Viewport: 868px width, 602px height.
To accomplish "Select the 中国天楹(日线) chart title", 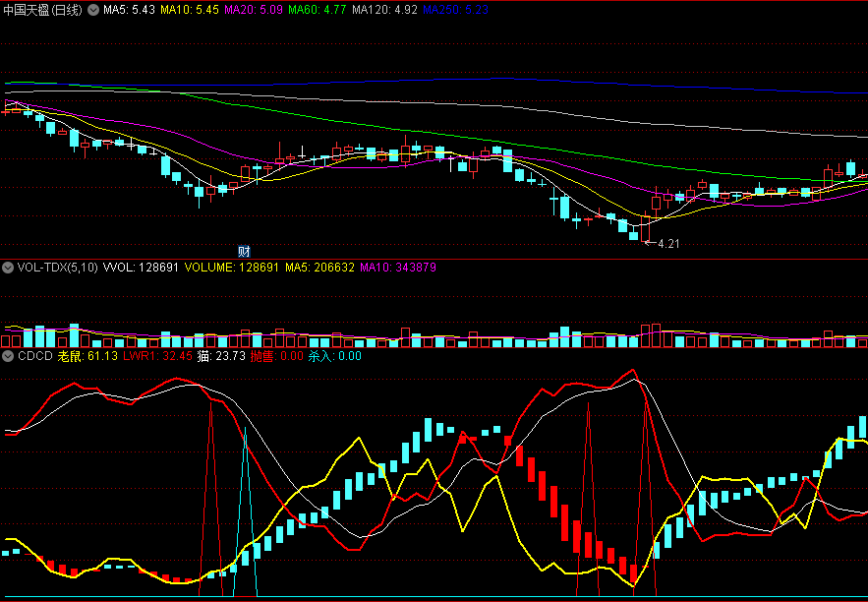I will 43,10.
